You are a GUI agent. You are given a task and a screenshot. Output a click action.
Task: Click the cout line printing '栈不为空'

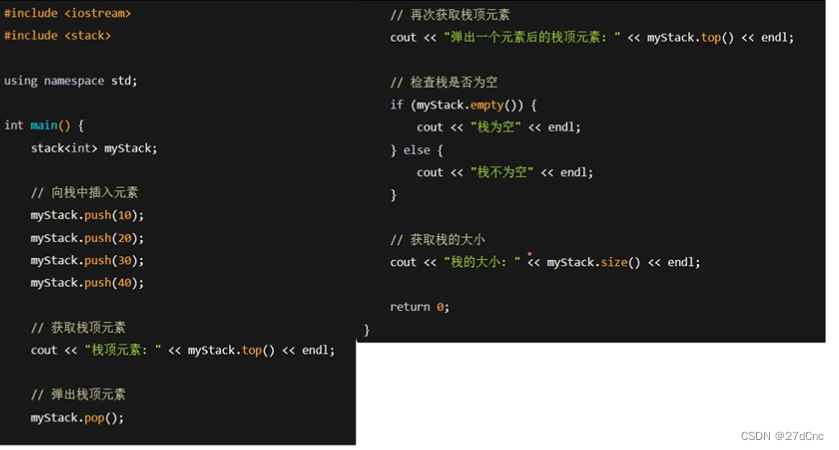coord(505,172)
